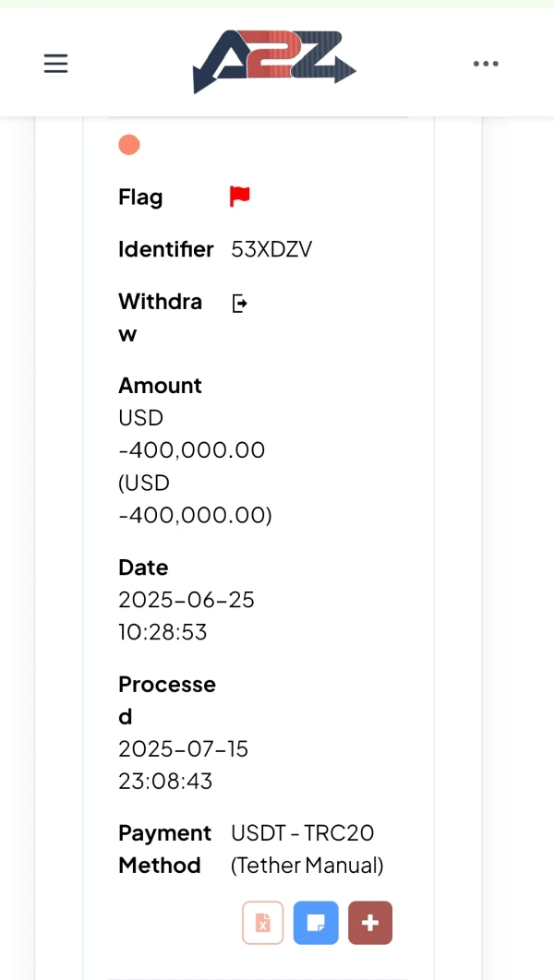Screen dimensions: 554x980
Task: Click the Flag label
Action: tap(140, 197)
